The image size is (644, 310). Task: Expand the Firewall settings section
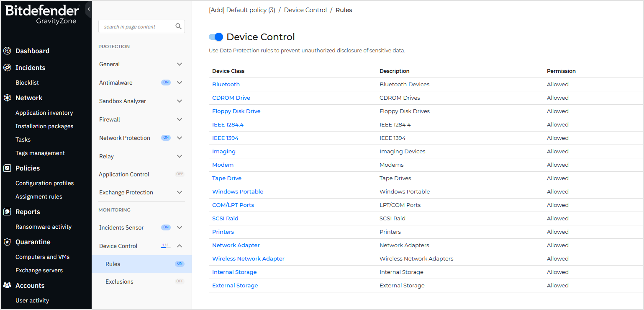[180, 119]
